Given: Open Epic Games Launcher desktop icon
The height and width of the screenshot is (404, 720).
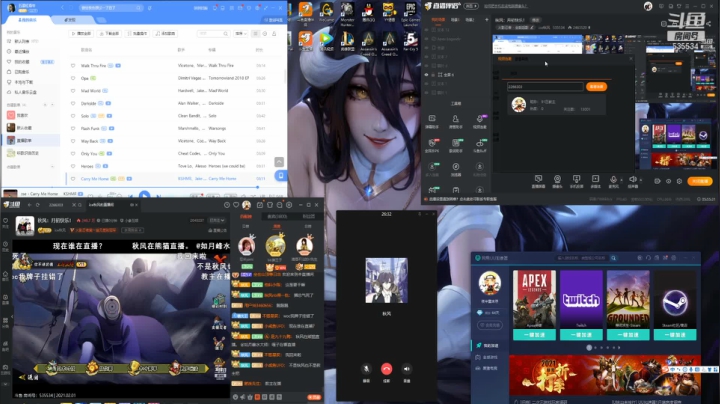Looking at the screenshot, I should [x=410, y=12].
